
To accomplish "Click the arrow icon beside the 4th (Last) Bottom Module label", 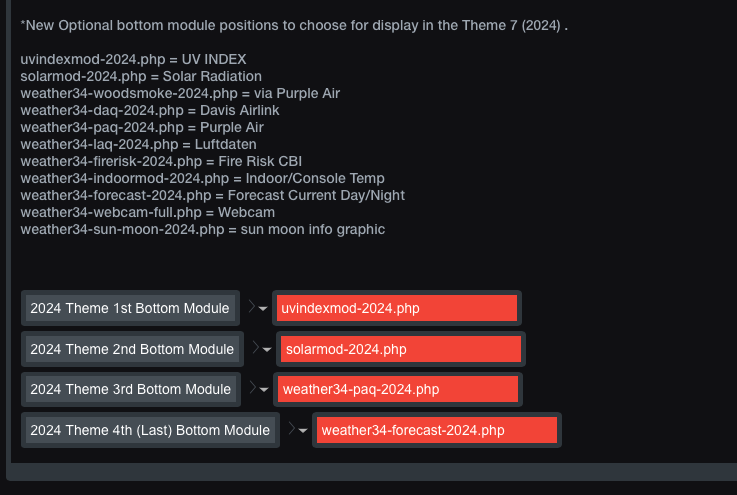I will [298, 429].
